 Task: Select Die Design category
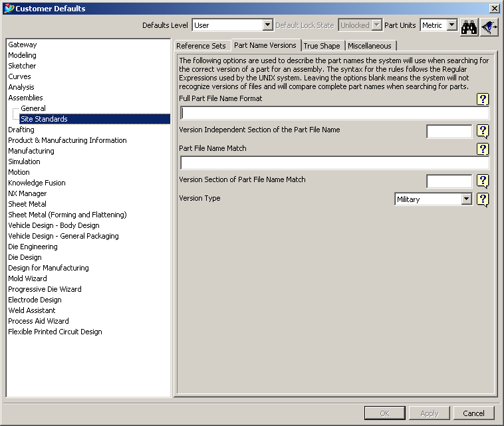(x=25, y=257)
